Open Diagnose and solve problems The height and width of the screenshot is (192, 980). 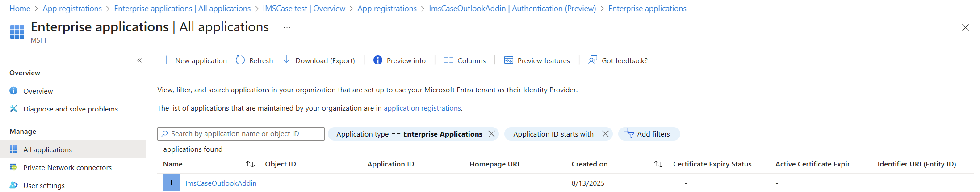click(71, 109)
